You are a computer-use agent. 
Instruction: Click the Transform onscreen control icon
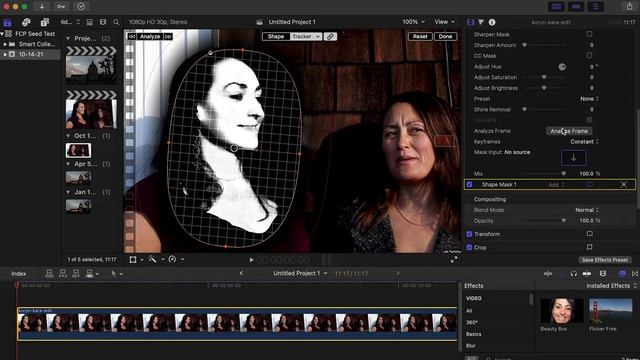point(589,234)
